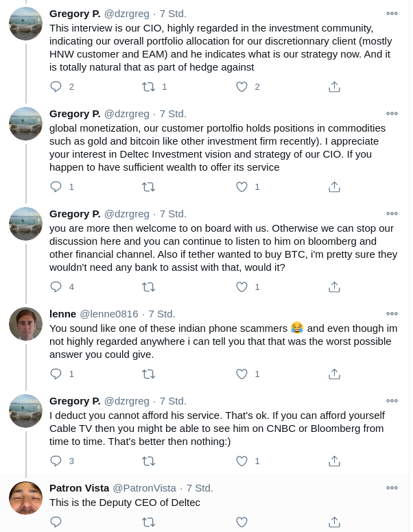Open more options on lenne's tweet
413x532 pixels.
click(x=392, y=314)
